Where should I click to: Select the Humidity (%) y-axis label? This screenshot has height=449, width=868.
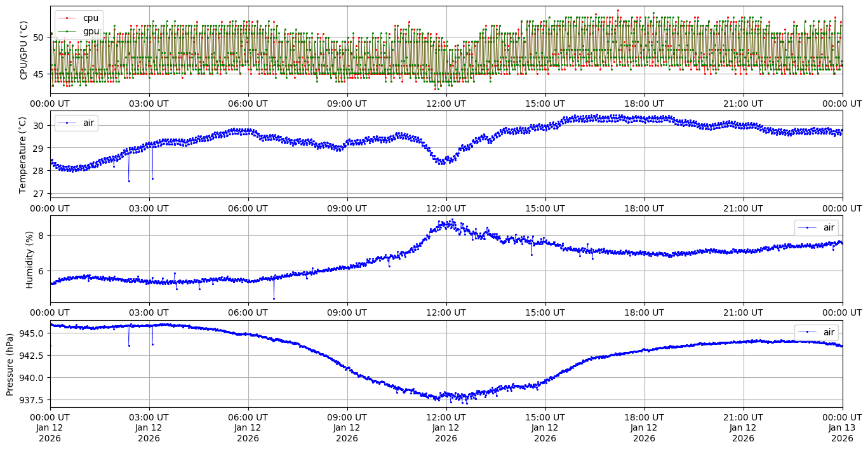coord(29,259)
